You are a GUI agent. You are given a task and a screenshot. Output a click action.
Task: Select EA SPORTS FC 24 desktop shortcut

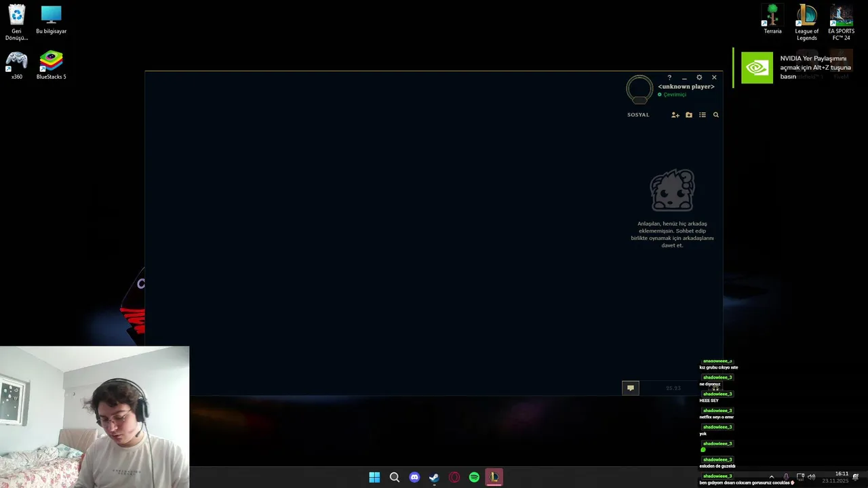click(841, 22)
